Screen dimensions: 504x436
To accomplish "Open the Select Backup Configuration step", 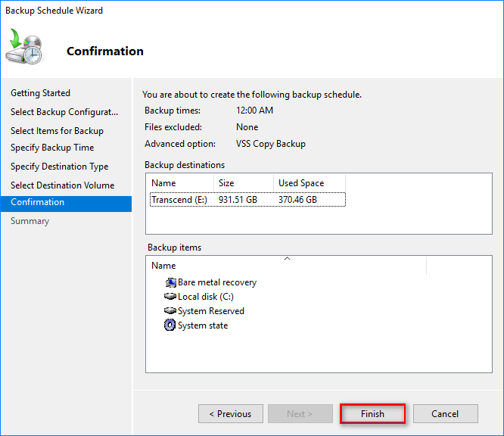I will 64,112.
